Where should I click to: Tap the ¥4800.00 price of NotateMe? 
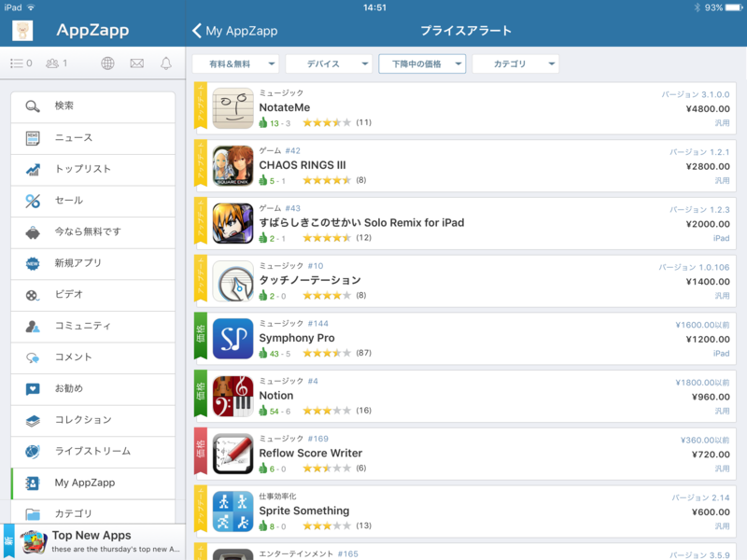(x=708, y=109)
